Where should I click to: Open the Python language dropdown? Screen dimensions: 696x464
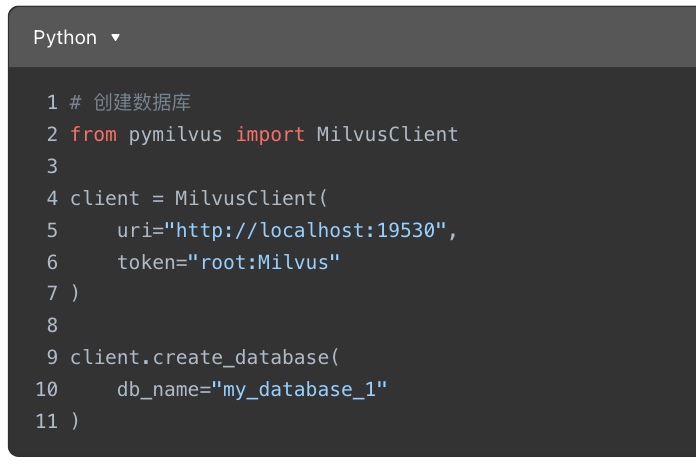tap(76, 37)
